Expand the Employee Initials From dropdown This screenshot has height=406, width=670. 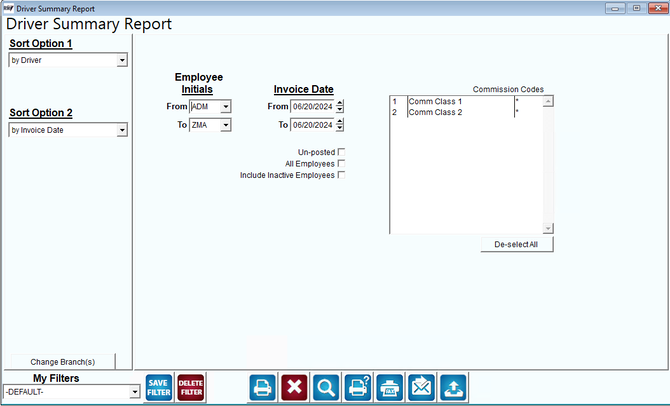[x=226, y=106]
